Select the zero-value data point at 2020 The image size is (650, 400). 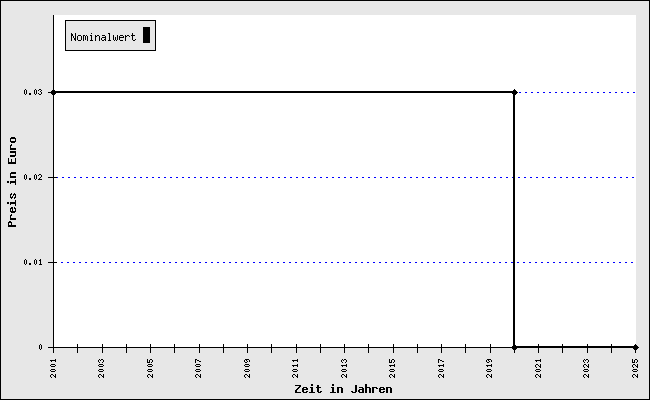point(514,347)
